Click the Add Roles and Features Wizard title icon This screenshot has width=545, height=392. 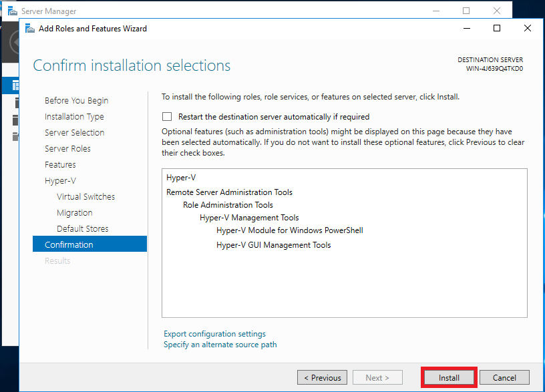click(29, 29)
